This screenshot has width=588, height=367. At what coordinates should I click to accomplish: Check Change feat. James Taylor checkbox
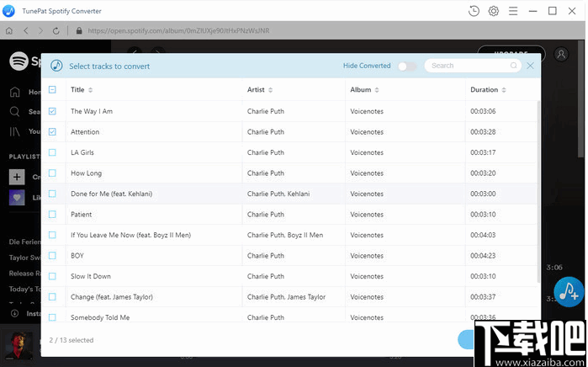tap(52, 297)
